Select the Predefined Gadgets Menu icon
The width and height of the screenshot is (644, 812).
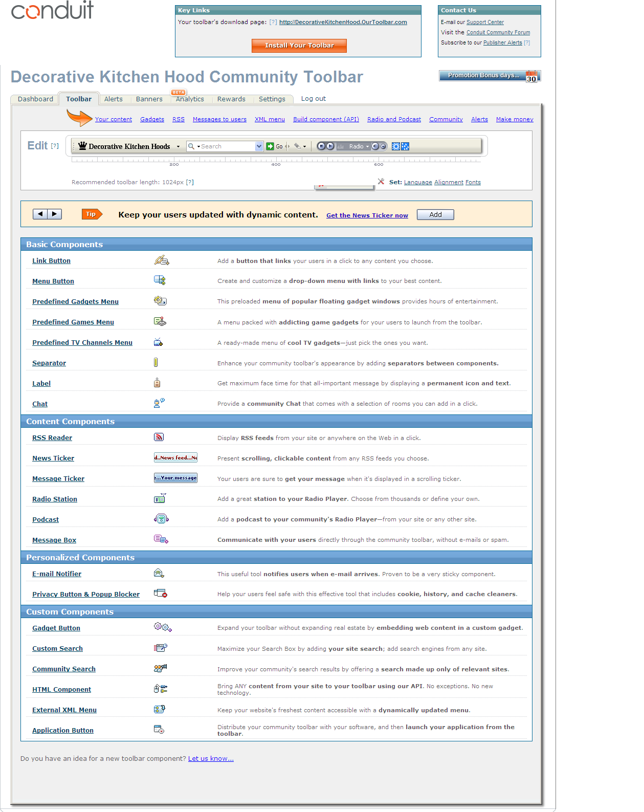tap(160, 301)
